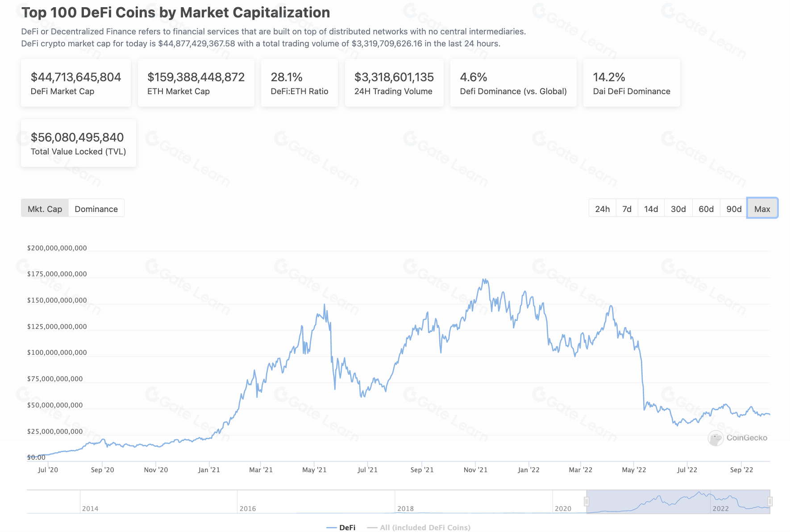
Task: Select the Max time range
Action: 762,209
